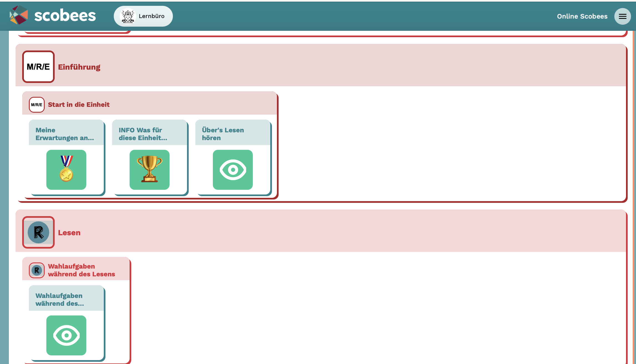The height and width of the screenshot is (364, 636).
Task: Click the scobees logo icon
Action: 19,15
